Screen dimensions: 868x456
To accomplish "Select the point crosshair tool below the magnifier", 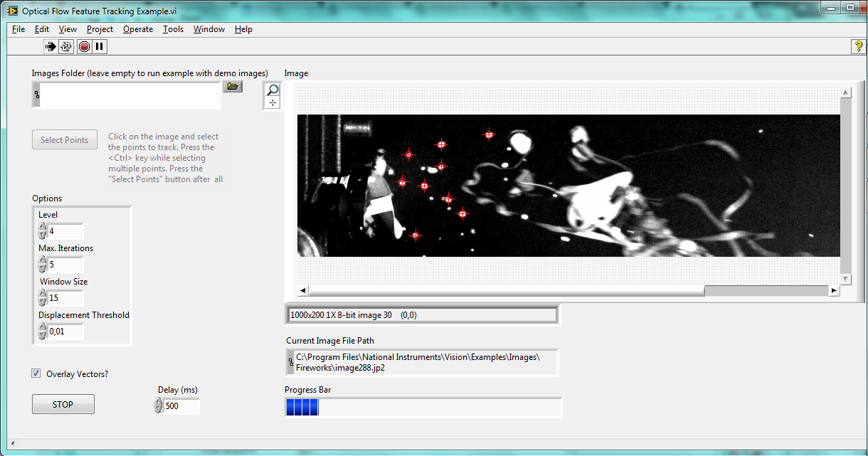I will [272, 103].
